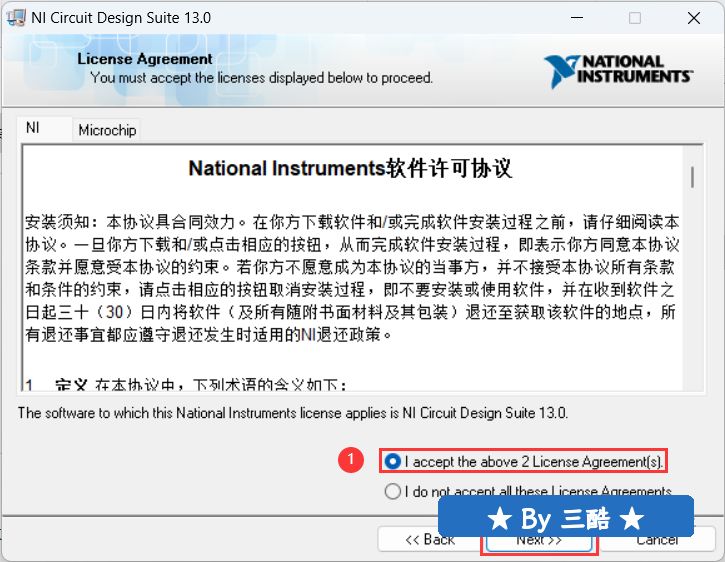Cancel the installation

tap(657, 539)
